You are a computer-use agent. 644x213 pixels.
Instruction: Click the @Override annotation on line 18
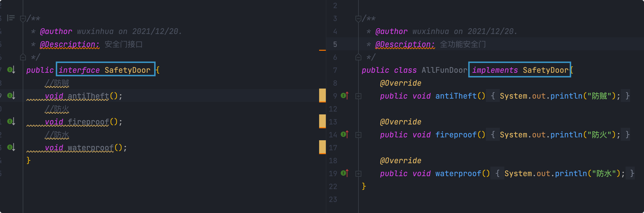tap(401, 161)
